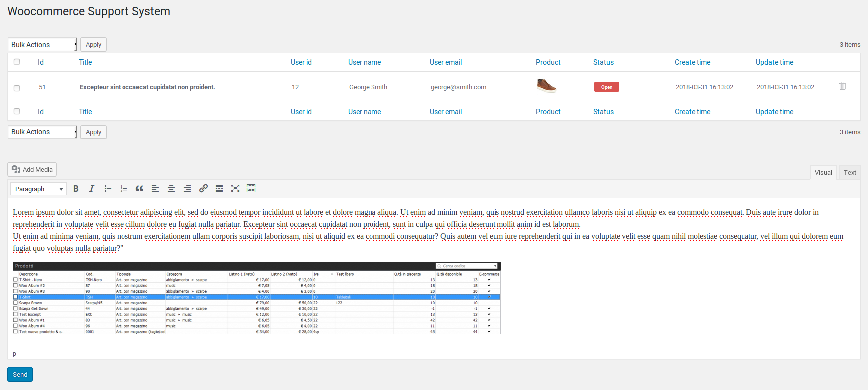Screen dimensions: 868x390
Task: Toggle the editor's extra toolbar row
Action: (x=251, y=189)
